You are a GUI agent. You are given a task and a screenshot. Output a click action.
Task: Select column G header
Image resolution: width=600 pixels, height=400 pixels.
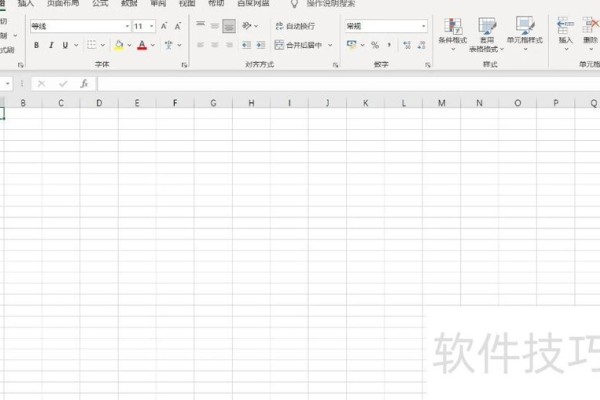pyautogui.click(x=213, y=103)
